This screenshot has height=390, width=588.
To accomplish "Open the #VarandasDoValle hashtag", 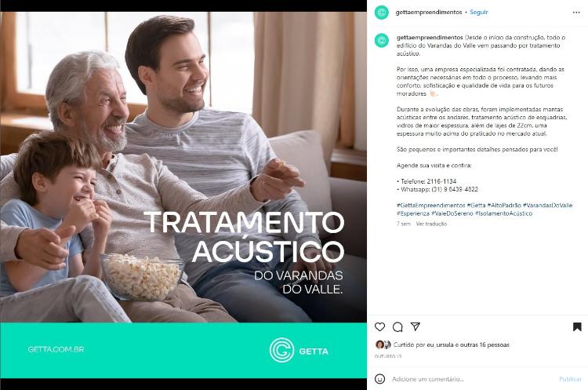I will (x=547, y=206).
